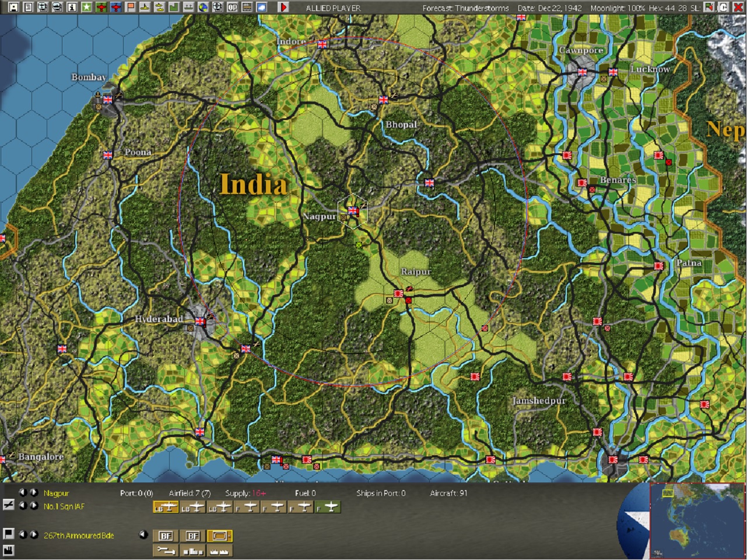The image size is (747, 560).
Task: Select the highlighted LB bomber squadron icon
Action: [x=166, y=507]
